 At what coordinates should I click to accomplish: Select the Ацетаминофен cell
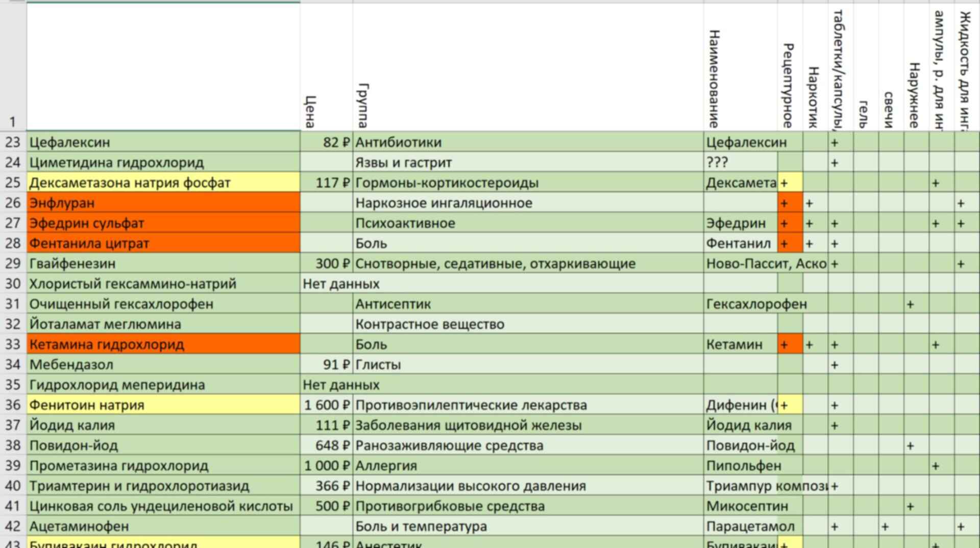pos(163,526)
